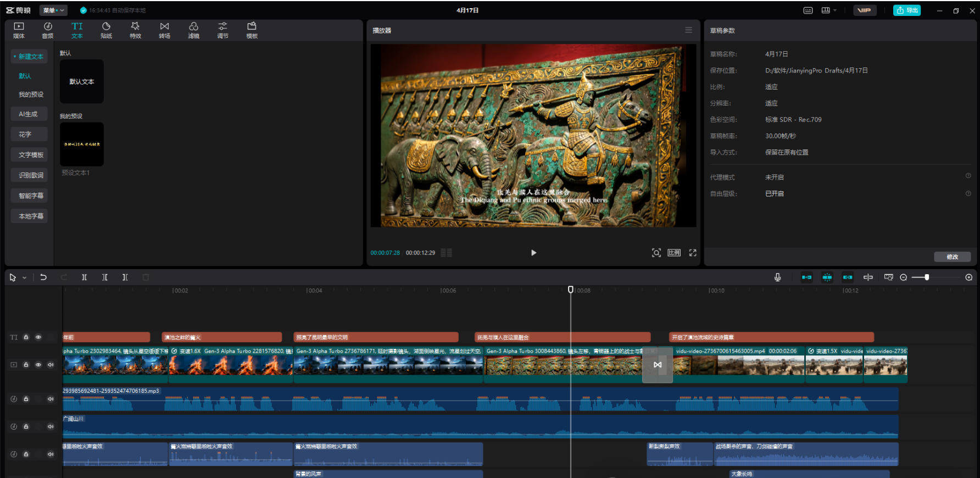Select the 滇池之畔的篝火 text clip
The image size is (980, 478).
click(222, 337)
